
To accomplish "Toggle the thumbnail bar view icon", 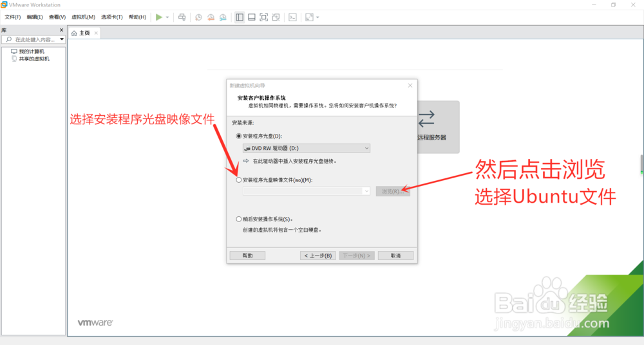I will [252, 17].
